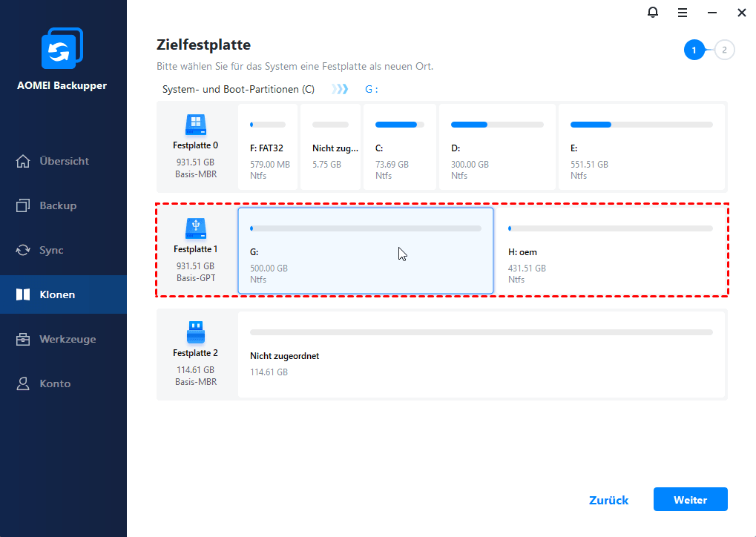
Task: Select the G: 500.00 GB partition
Action: 366,251
